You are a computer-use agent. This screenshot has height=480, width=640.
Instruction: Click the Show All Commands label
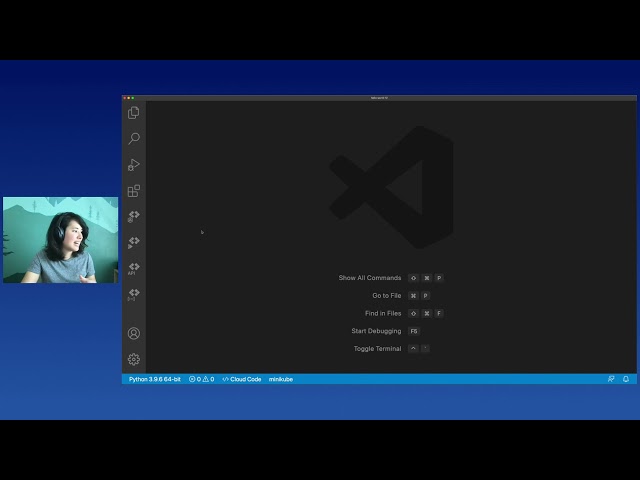[x=370, y=278]
